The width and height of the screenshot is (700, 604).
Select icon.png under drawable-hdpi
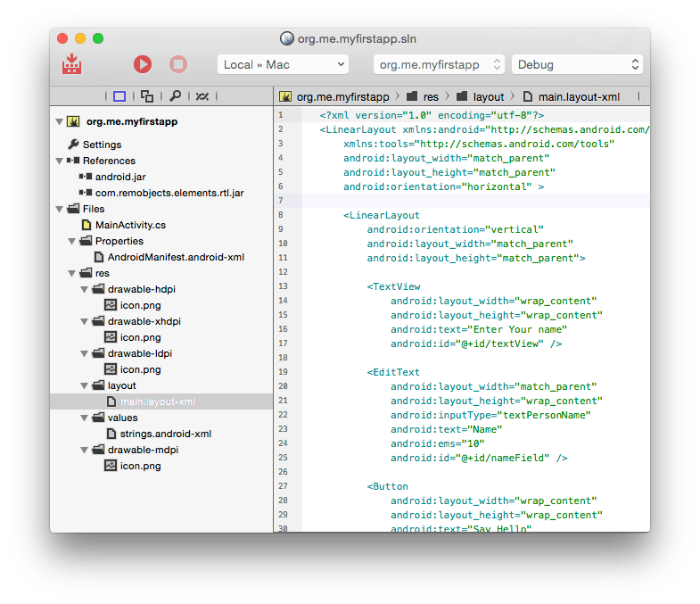coord(140,306)
